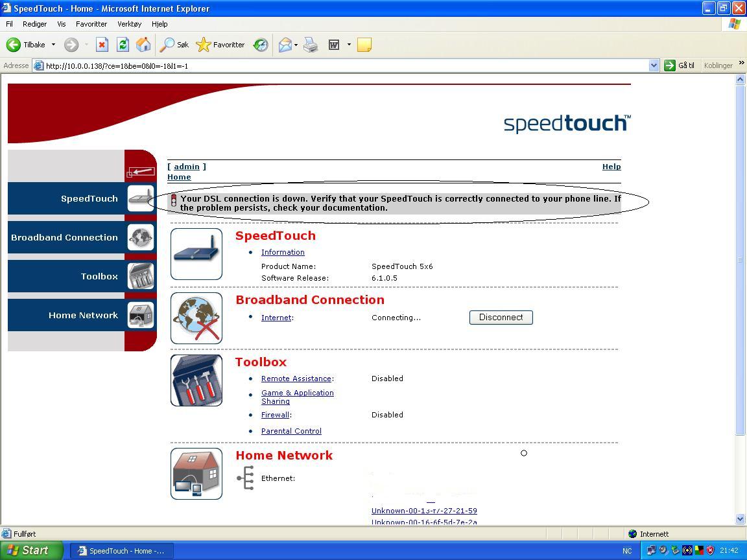Open the Help link
Viewport: 747px width, 560px height.
click(611, 167)
